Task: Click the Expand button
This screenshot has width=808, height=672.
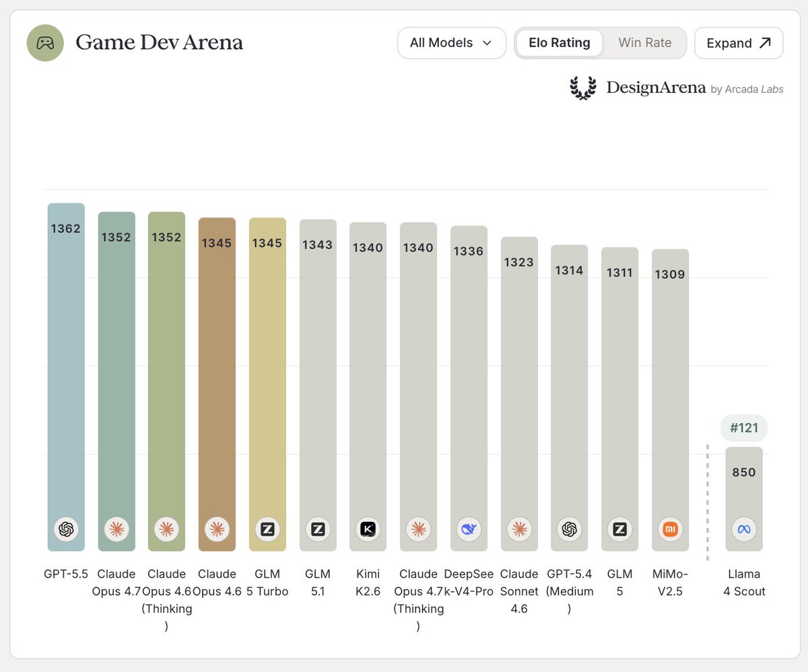Action: 739,43
